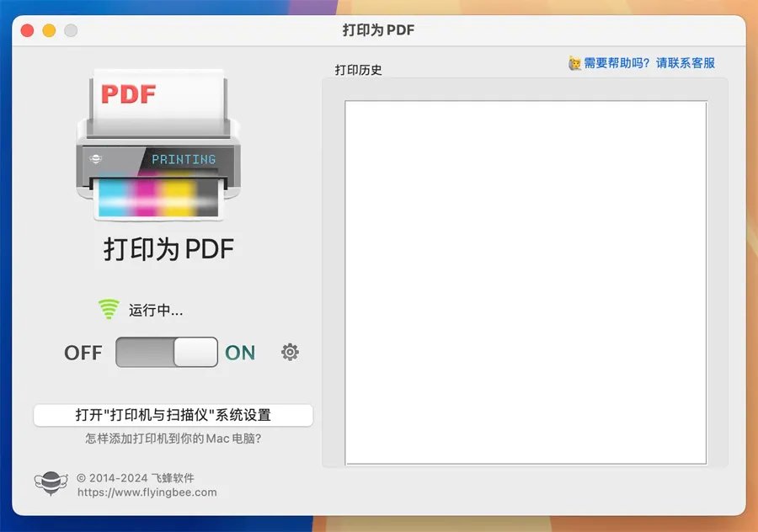This screenshot has width=758, height=532.
Task: Toggle the OFF/ON printer switch
Action: (x=166, y=352)
